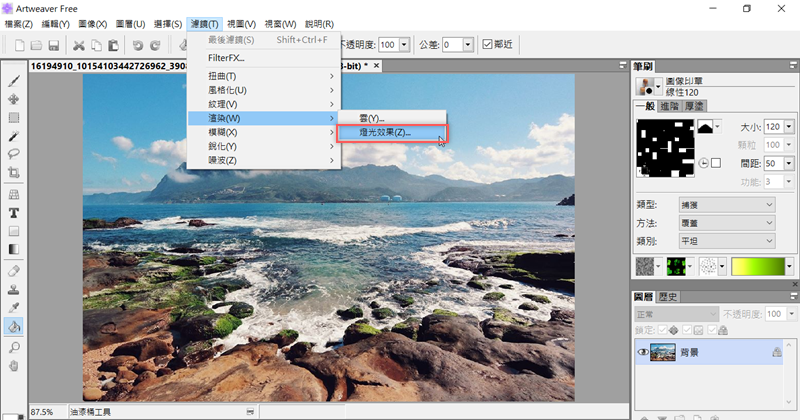800x420 pixels.
Task: Open the gray paper texture swatch
Action: 644,266
